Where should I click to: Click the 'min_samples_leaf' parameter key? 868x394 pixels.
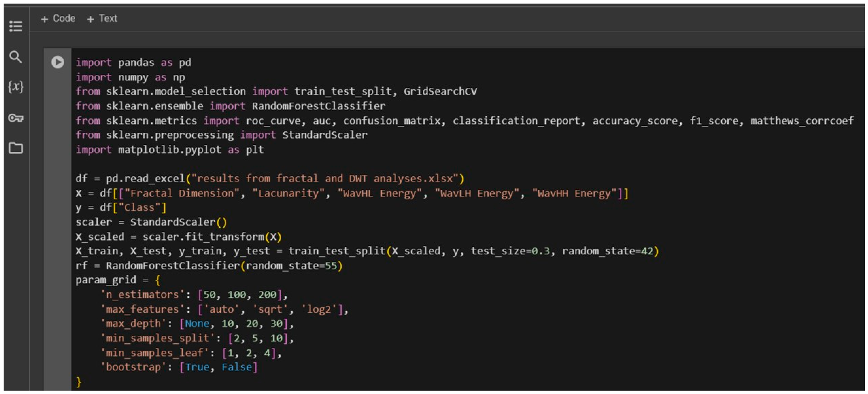[x=155, y=353]
